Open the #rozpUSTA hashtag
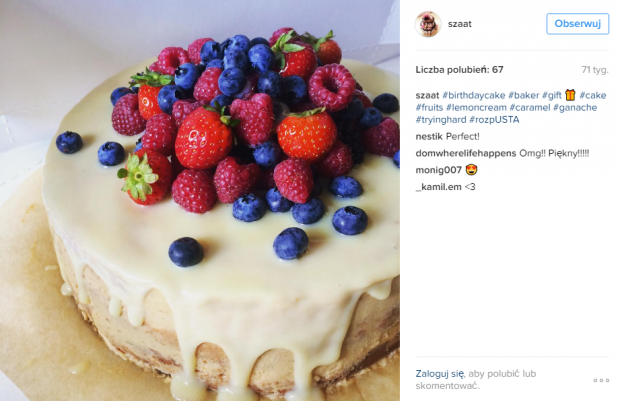This screenshot has width=620, height=401. click(494, 120)
